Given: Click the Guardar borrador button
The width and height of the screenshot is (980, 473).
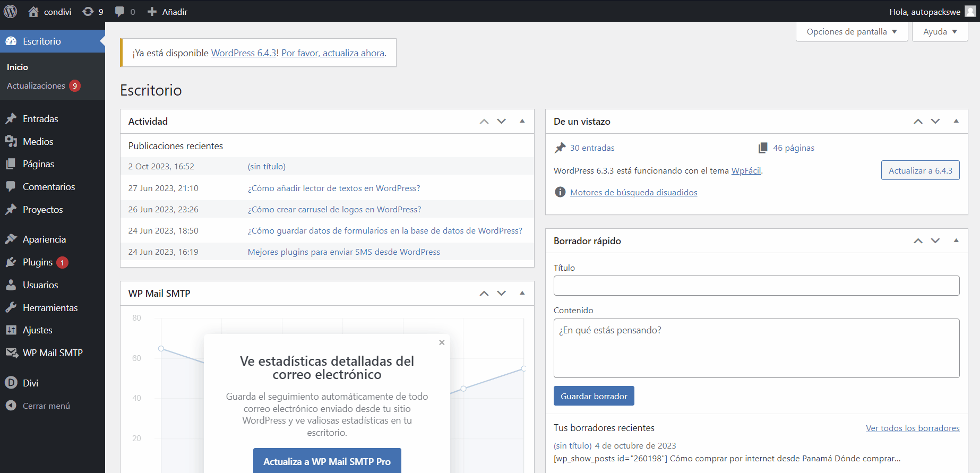Looking at the screenshot, I should pyautogui.click(x=594, y=396).
